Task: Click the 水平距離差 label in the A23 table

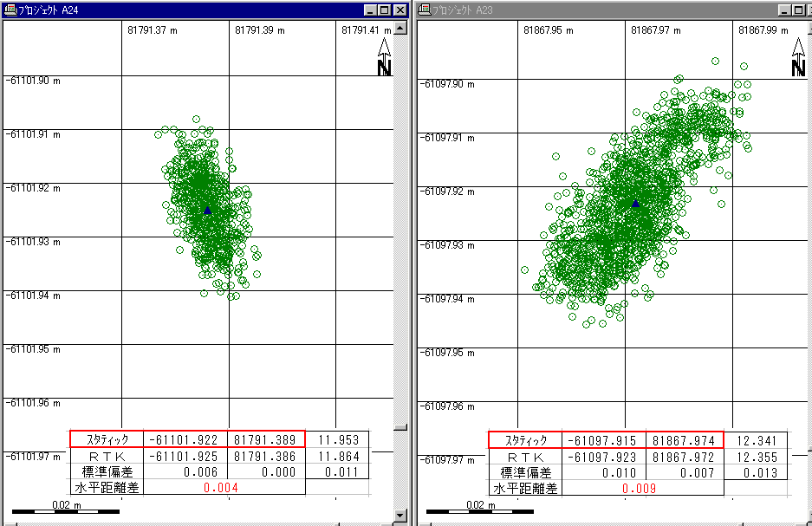Action: point(526,488)
